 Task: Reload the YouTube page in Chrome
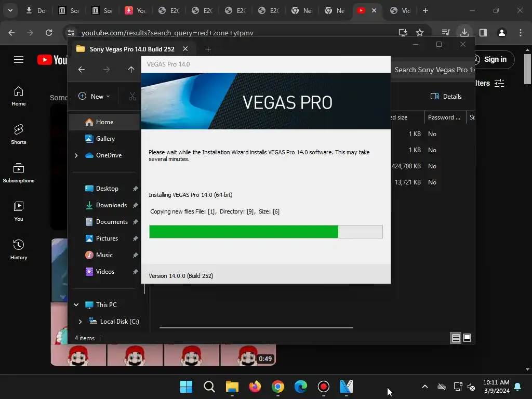(49, 33)
